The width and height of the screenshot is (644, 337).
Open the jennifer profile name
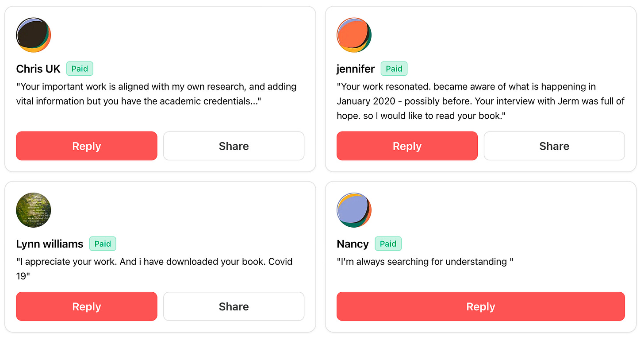[356, 69]
